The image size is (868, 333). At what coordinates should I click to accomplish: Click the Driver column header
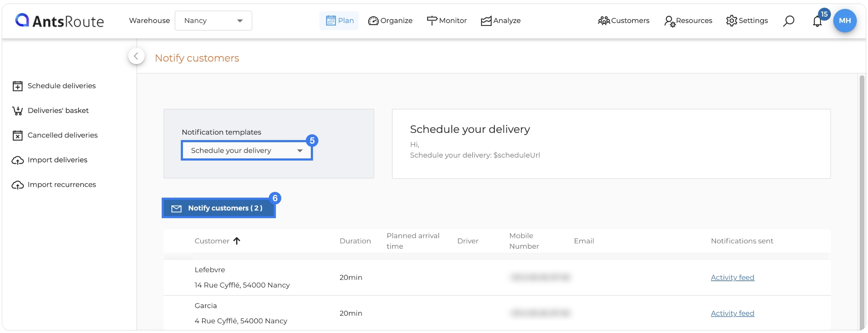[467, 241]
